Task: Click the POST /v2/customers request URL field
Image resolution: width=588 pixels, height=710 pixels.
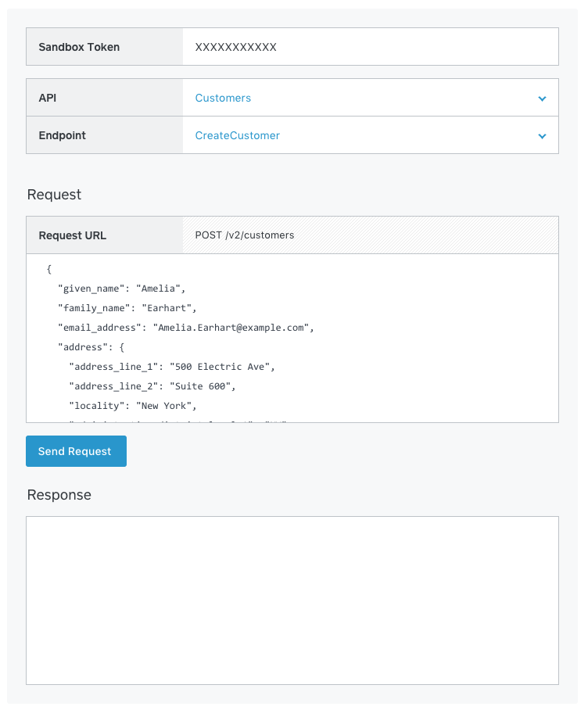Action: point(370,235)
